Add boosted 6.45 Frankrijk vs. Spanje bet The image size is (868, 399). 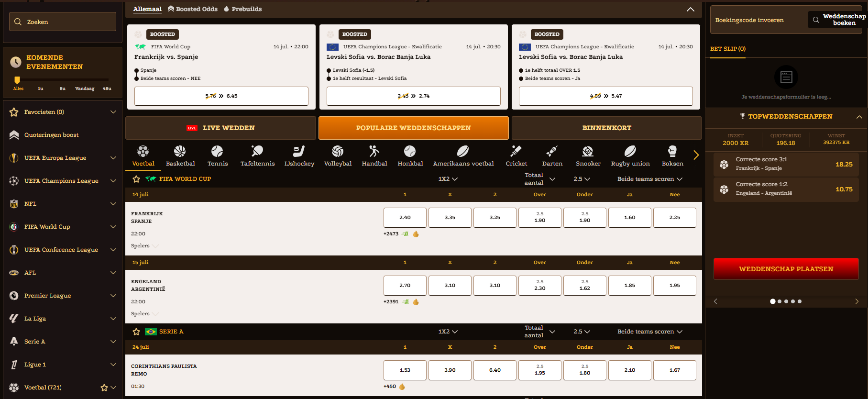click(221, 96)
